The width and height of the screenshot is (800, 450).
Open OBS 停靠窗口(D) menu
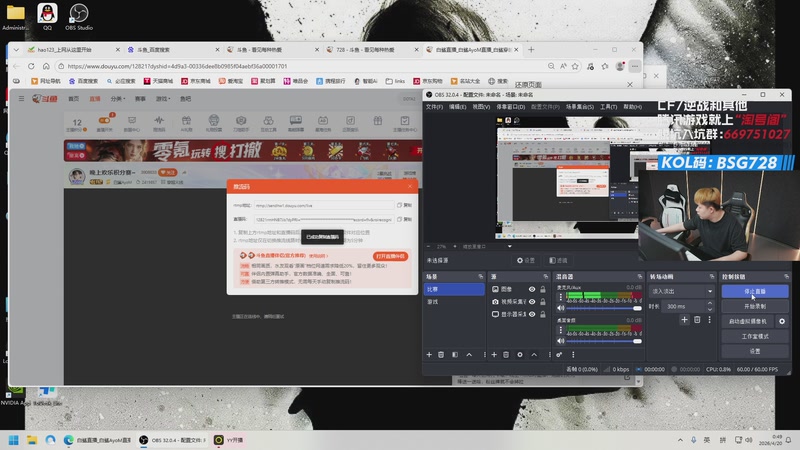click(x=511, y=107)
